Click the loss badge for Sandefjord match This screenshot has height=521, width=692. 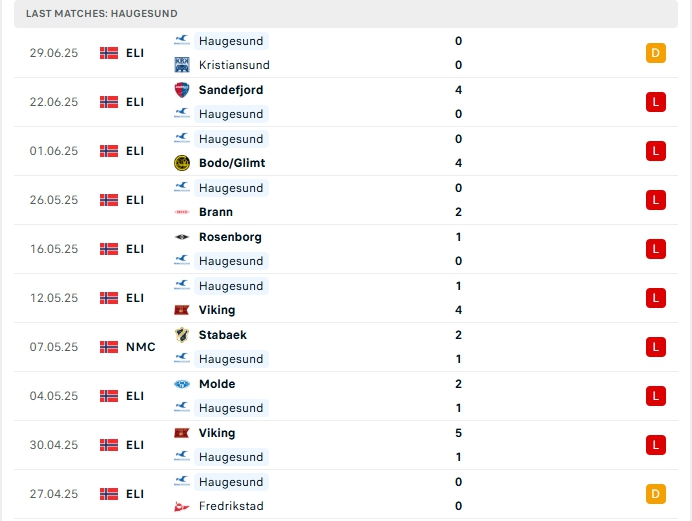coord(656,102)
